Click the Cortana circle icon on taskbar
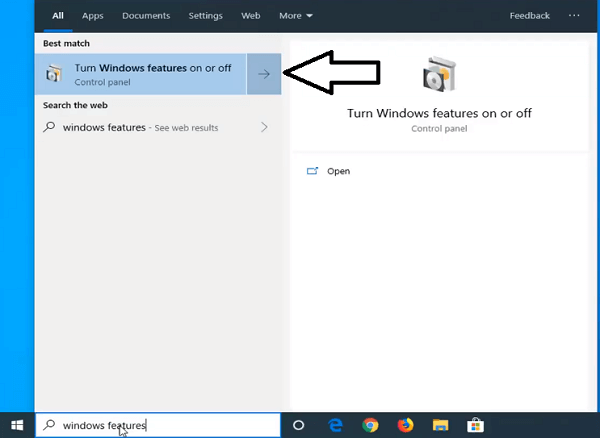Image resolution: width=600 pixels, height=438 pixels. pos(298,425)
